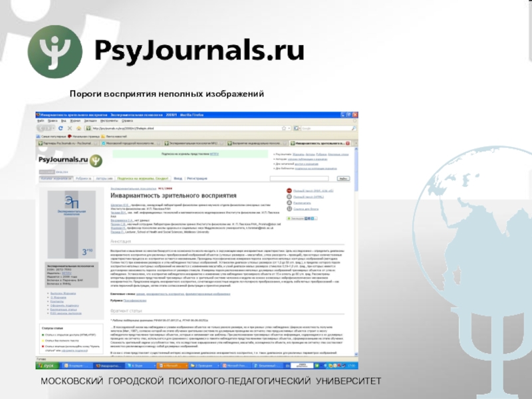This screenshot has width=532, height=399.
Task: Click the Начальная страница bookmark
Action: [x=84, y=136]
